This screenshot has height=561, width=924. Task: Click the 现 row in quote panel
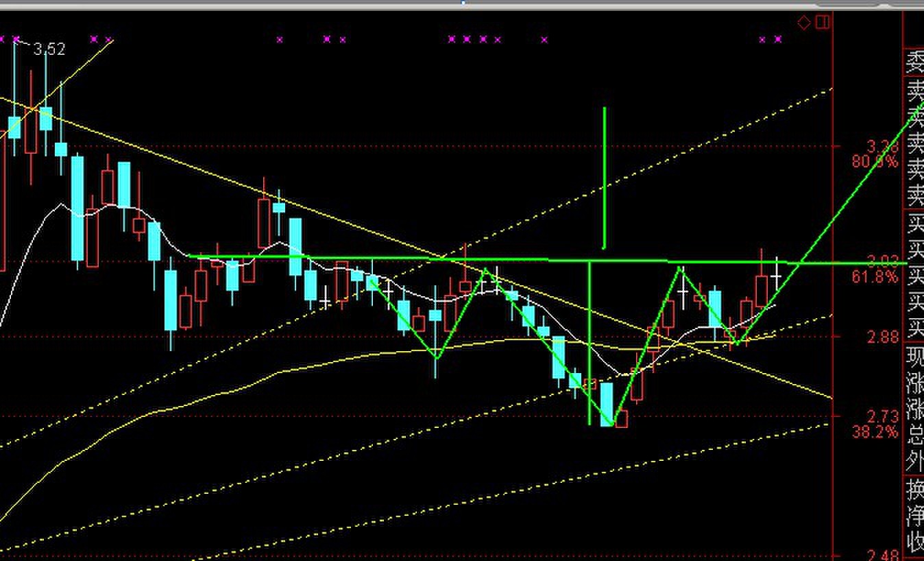tap(915, 357)
